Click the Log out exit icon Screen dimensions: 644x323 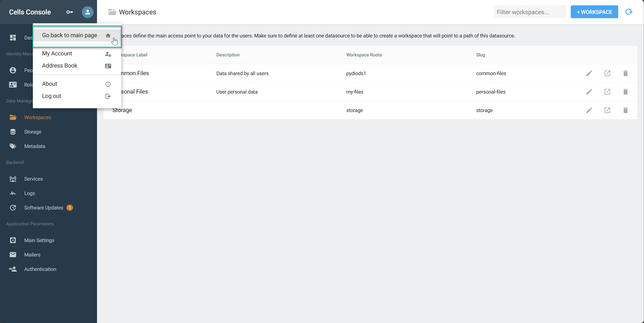pos(108,96)
